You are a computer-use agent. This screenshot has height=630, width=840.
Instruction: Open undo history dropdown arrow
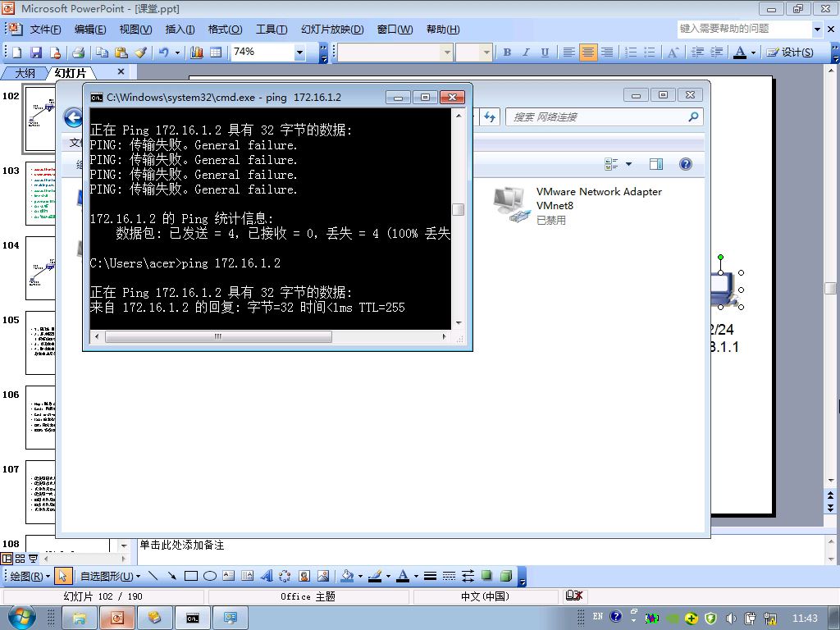click(177, 52)
